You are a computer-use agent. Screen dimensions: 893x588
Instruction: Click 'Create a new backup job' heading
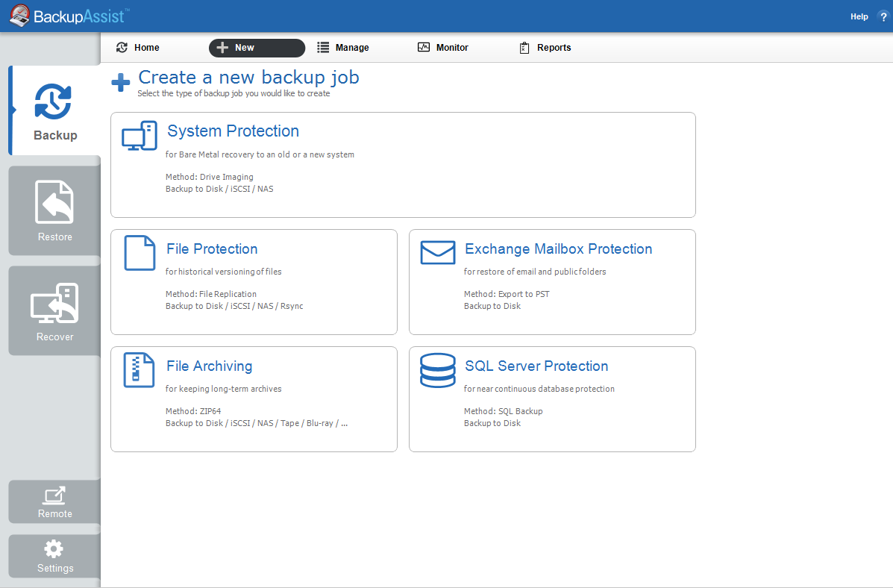click(248, 78)
